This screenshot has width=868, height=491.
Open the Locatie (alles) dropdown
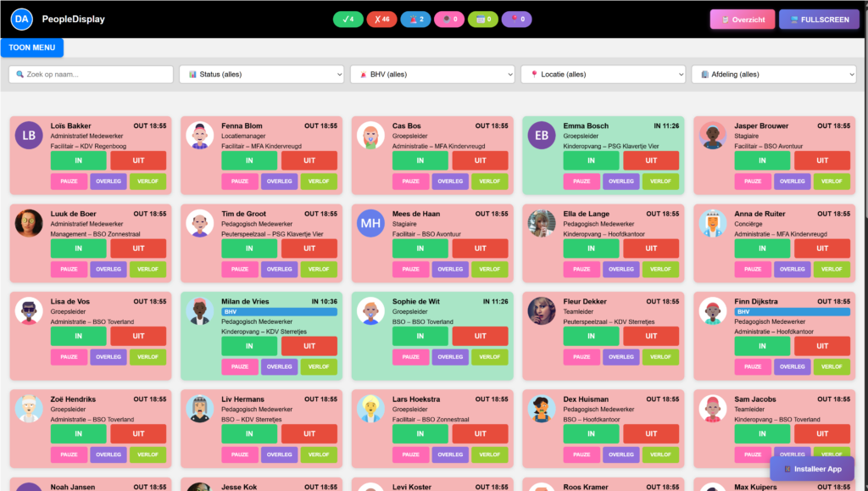[603, 75]
